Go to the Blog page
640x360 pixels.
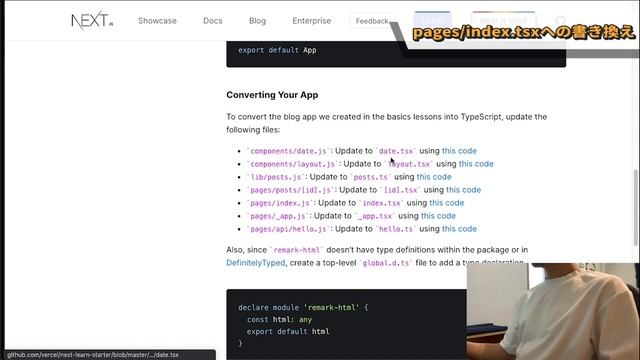[257, 21]
